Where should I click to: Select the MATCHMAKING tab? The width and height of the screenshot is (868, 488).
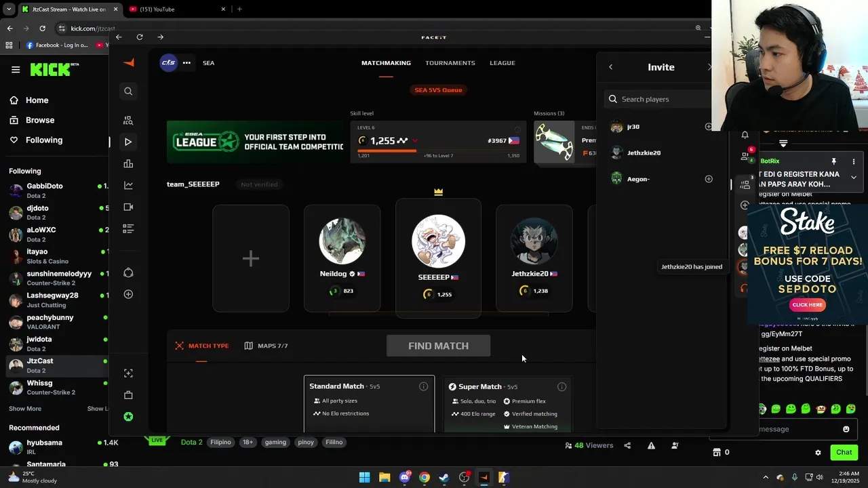pyautogui.click(x=386, y=63)
